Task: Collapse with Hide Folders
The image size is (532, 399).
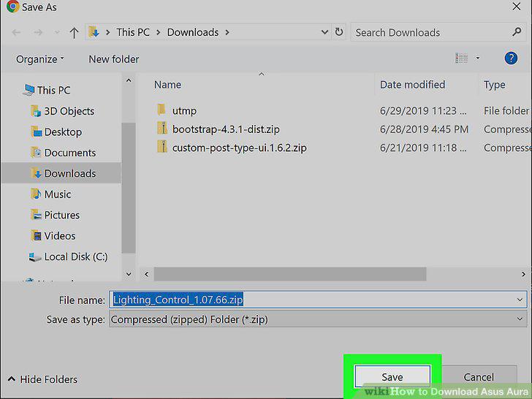Action: [x=42, y=379]
